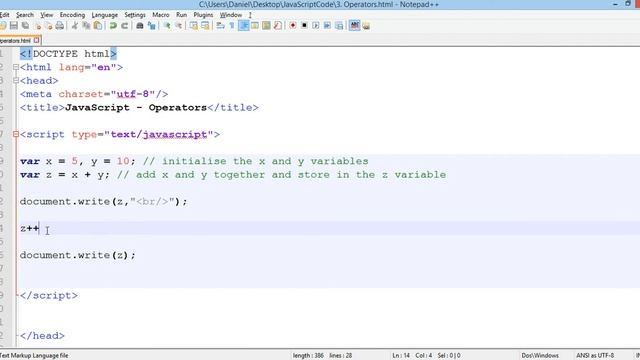The width and height of the screenshot is (640, 360).
Task: Click 'Text Markup Language file' status text
Action: (x=34, y=356)
